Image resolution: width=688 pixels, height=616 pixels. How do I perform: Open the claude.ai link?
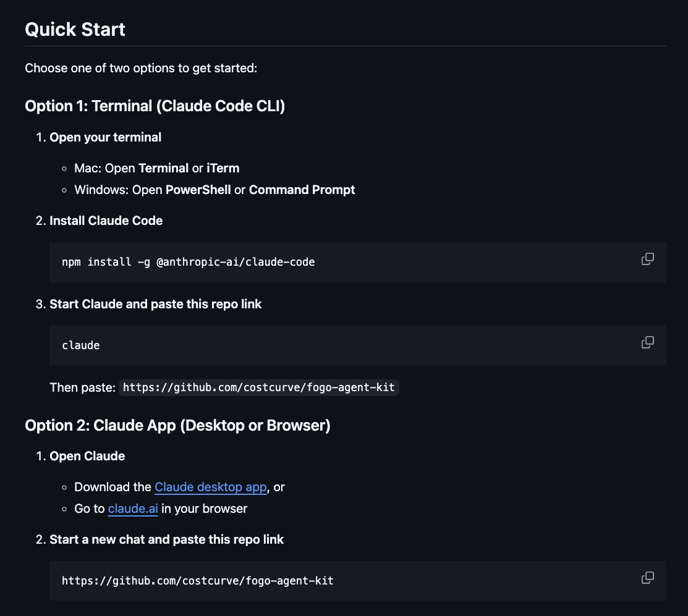tap(133, 508)
